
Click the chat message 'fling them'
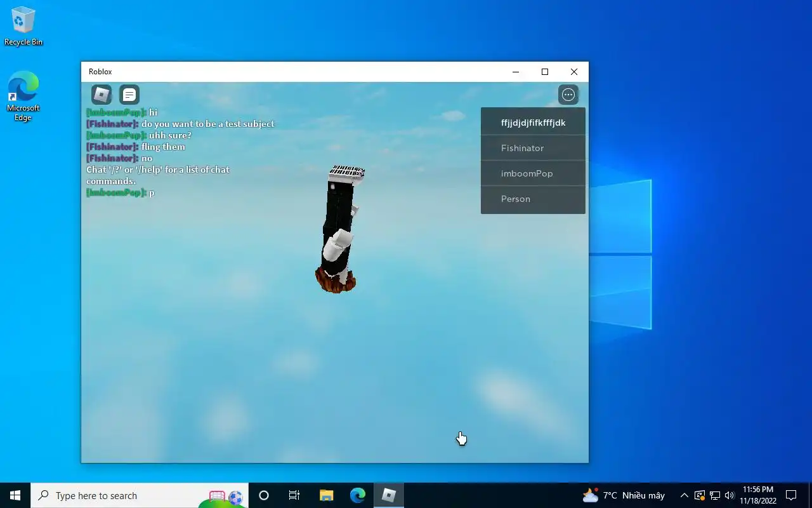tap(164, 147)
